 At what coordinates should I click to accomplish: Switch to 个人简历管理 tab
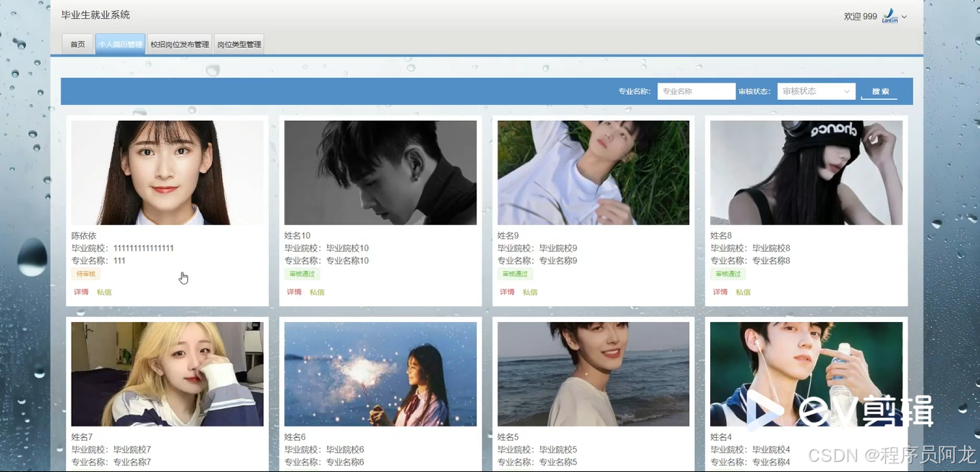point(120,44)
